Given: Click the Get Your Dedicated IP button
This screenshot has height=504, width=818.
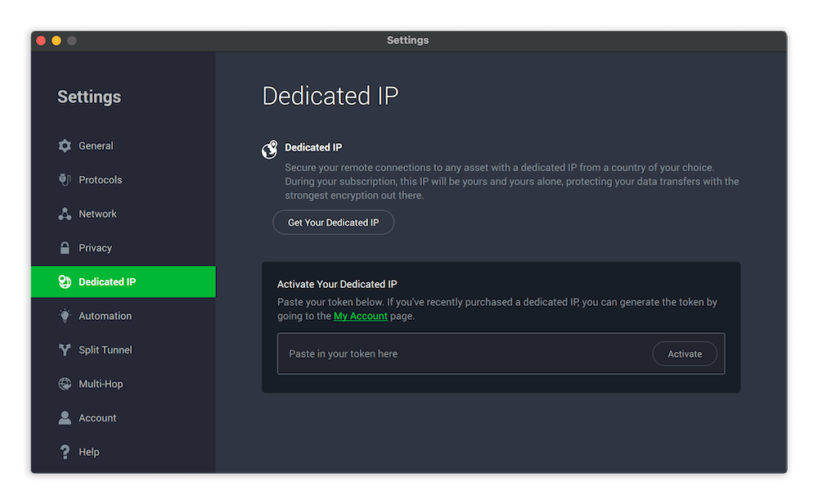Looking at the screenshot, I should (x=334, y=223).
